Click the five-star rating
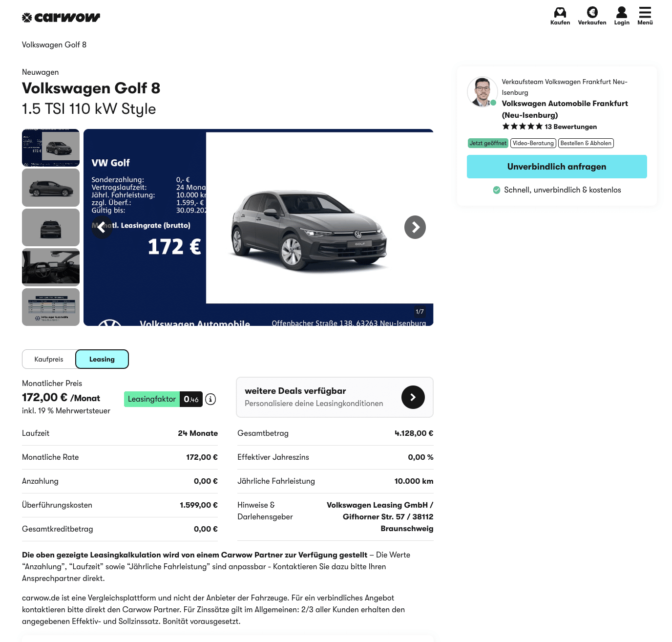This screenshot has width=672, height=642. 522,127
